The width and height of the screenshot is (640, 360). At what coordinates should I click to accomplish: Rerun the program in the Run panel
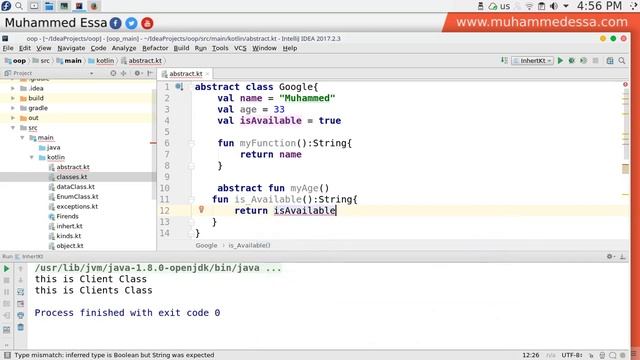pyautogui.click(x=7, y=269)
